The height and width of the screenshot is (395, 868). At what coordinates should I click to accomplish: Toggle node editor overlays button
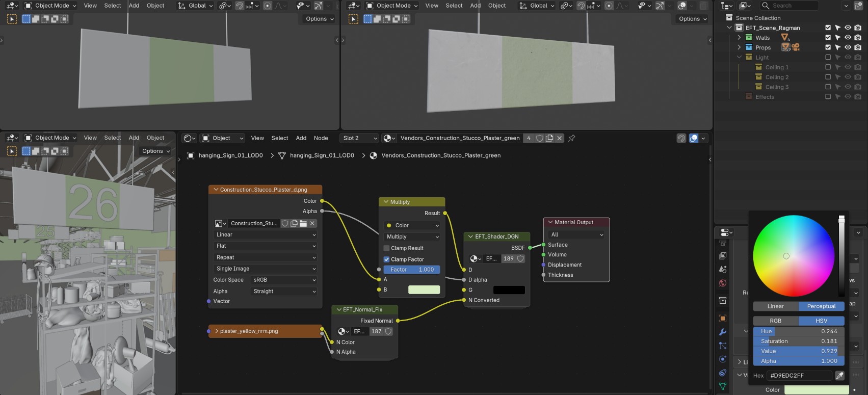tap(694, 138)
